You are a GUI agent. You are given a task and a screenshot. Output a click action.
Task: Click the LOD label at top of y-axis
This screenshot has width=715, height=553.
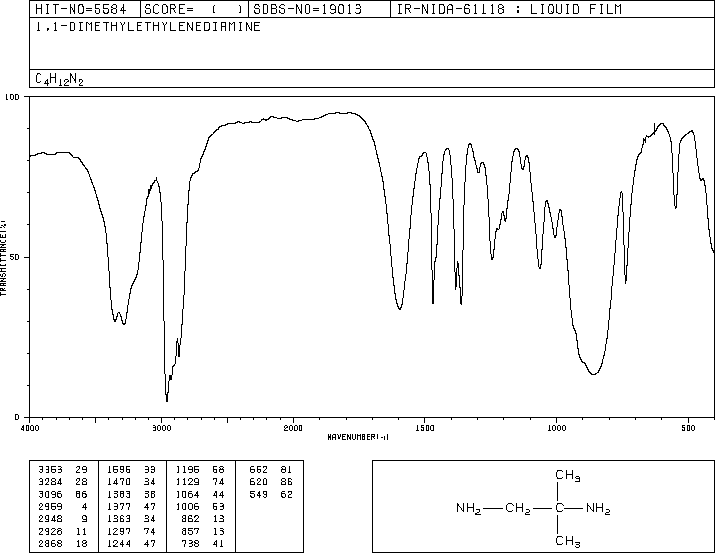[x=11, y=97]
